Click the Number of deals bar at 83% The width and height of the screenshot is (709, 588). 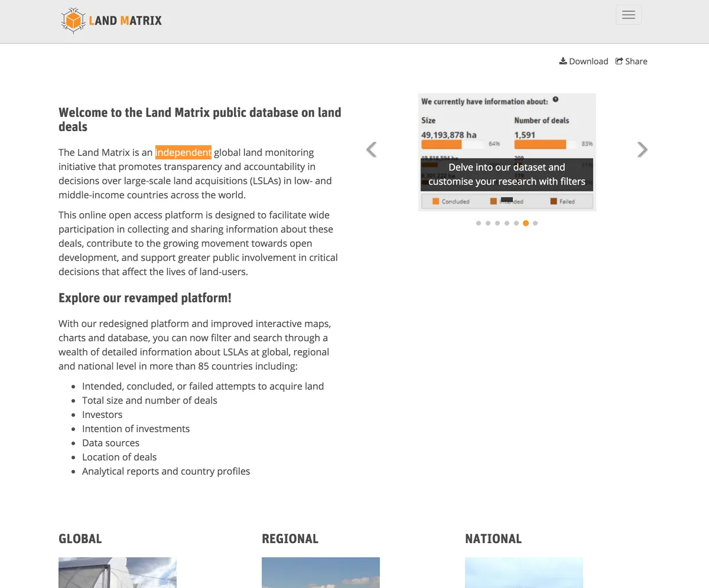545,144
